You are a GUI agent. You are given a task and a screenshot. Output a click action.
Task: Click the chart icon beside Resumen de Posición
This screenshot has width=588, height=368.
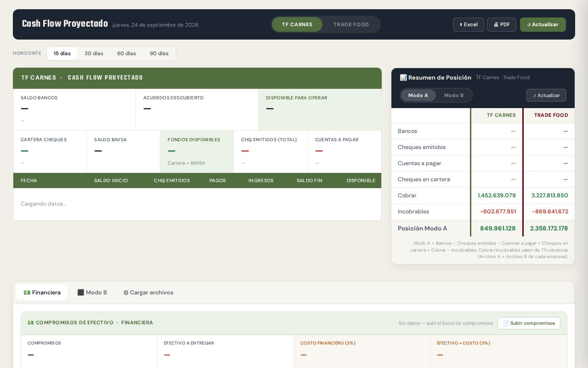tap(403, 77)
